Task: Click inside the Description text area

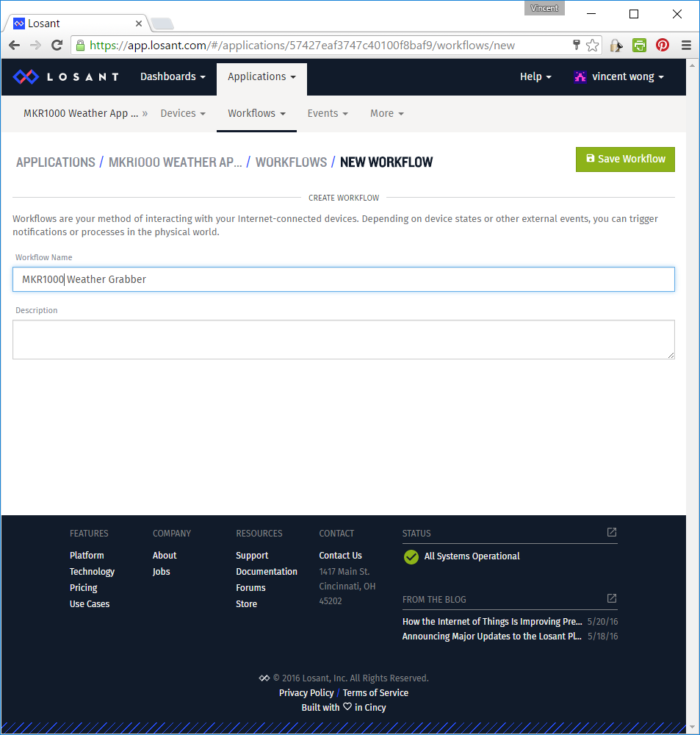Action: 343,340
